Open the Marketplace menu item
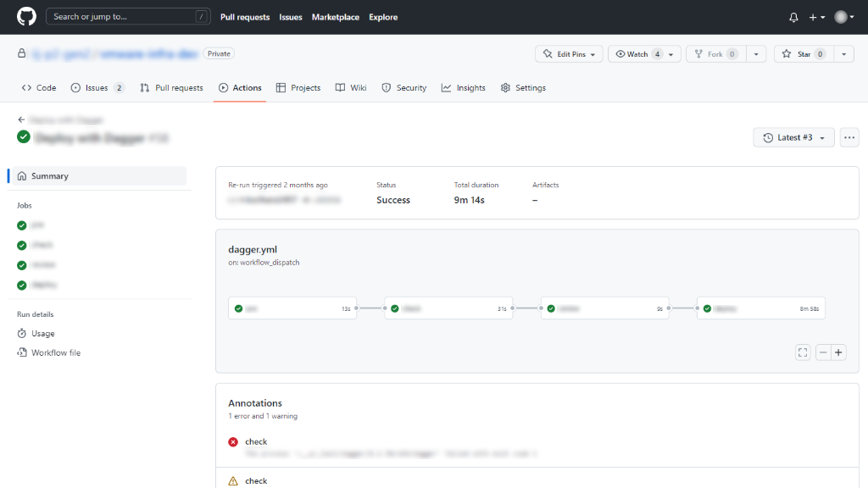 point(335,17)
